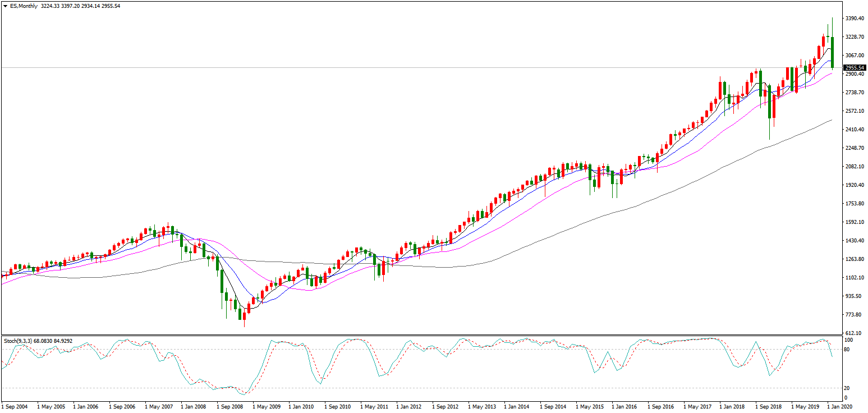Click the 3390.40 price axis label
The image size is (868, 413).
click(x=855, y=19)
